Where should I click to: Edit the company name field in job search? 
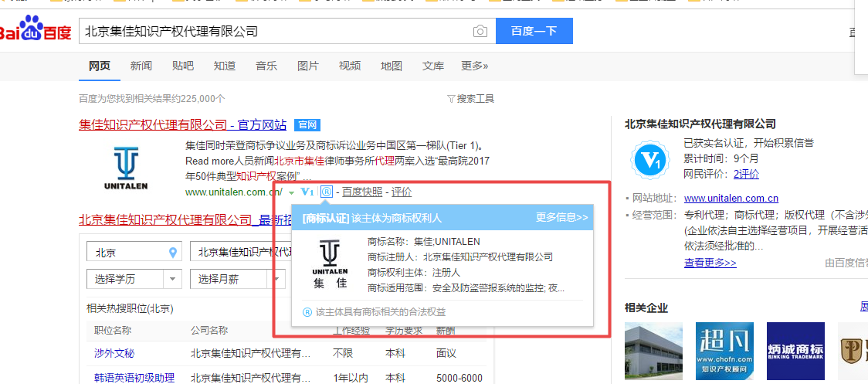(x=241, y=253)
